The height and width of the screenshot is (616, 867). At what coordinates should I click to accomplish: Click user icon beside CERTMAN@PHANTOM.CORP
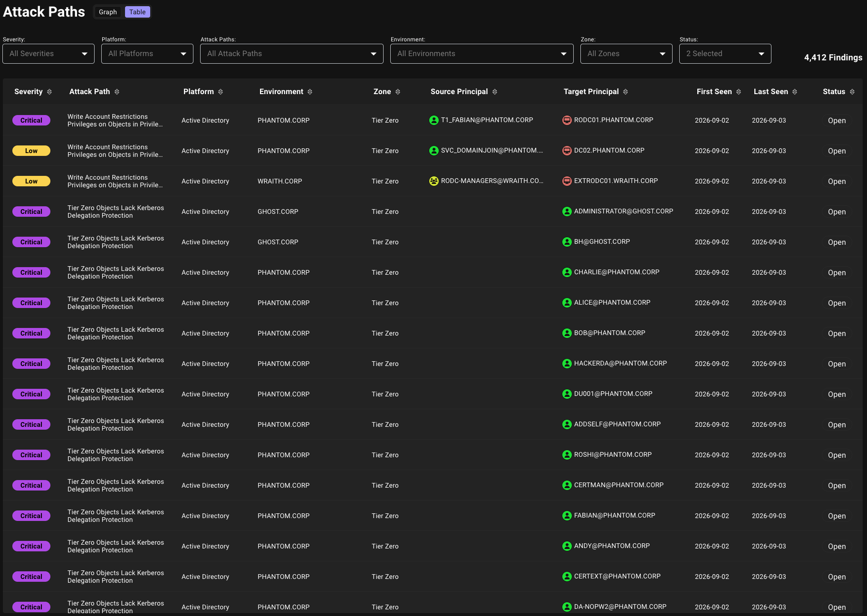(567, 485)
